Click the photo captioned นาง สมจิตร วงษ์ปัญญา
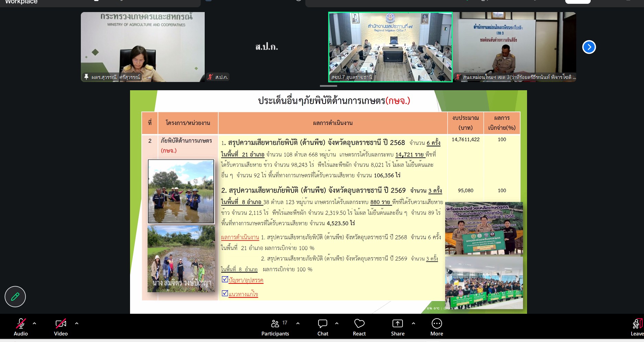Screen dimensions: 644x342 pyautogui.click(x=181, y=259)
